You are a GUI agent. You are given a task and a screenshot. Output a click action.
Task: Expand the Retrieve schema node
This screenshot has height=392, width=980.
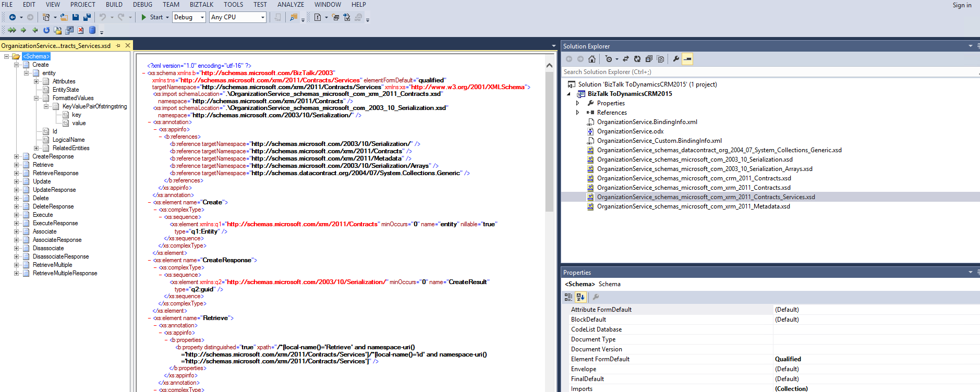coord(16,165)
